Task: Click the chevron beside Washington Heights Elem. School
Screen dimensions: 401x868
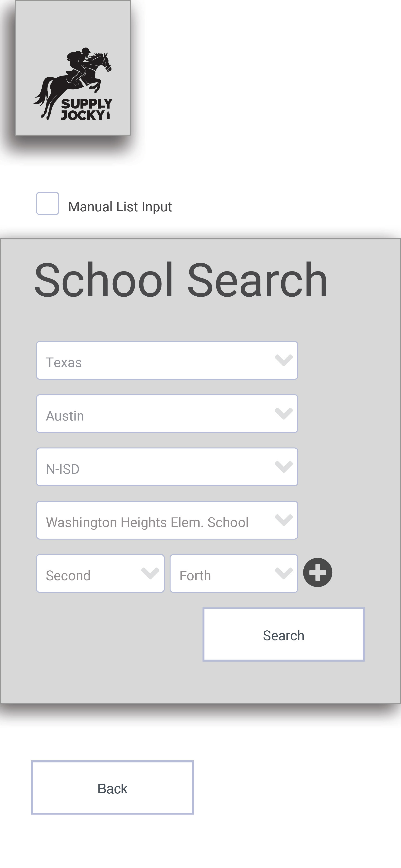Action: tap(283, 520)
